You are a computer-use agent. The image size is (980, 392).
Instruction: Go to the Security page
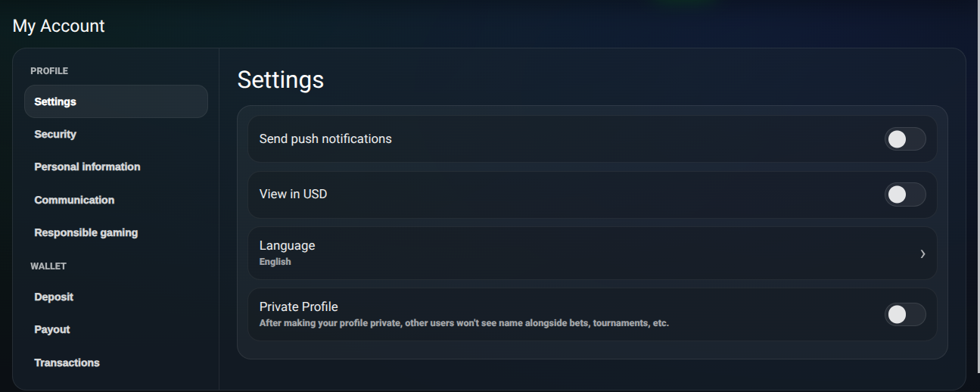click(x=55, y=134)
